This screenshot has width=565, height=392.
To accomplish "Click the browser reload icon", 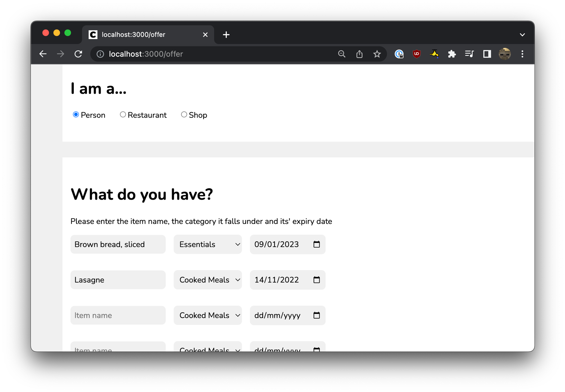I will coord(78,54).
